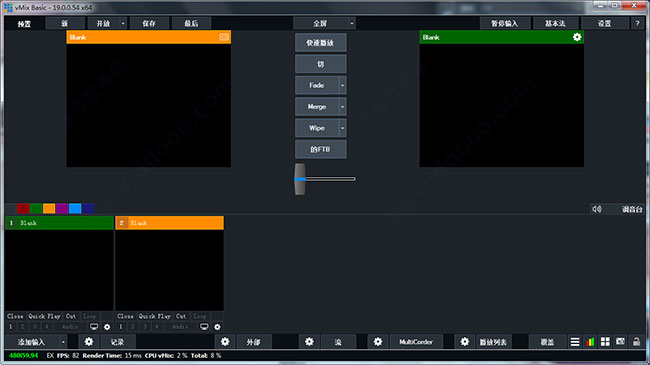Click the four-square grid view icon
This screenshot has height=365, width=650.
click(x=605, y=342)
